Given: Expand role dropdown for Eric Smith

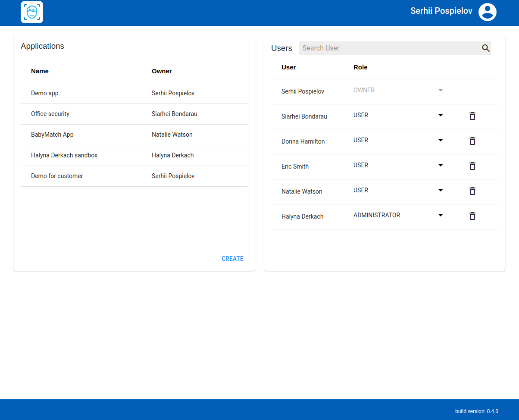Looking at the screenshot, I should tap(398, 166).
